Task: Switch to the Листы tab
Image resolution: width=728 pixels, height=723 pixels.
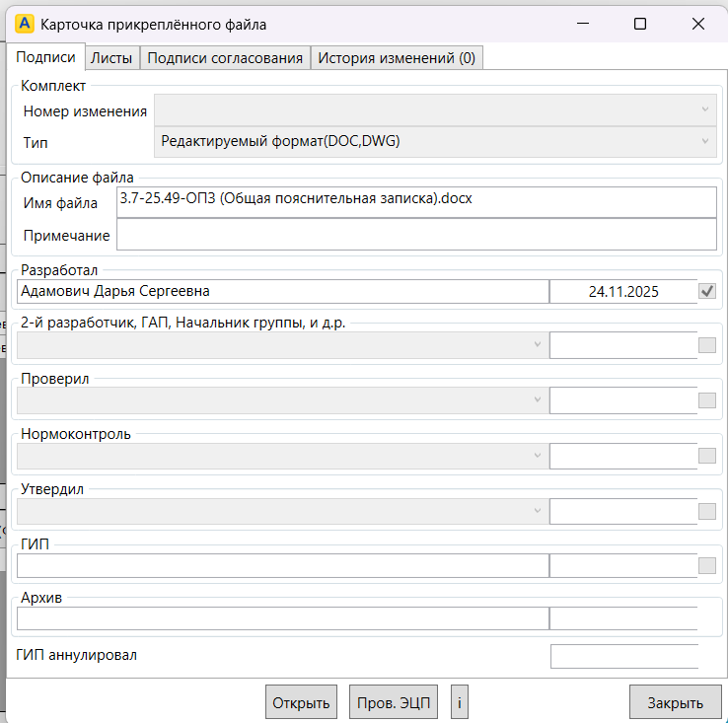Action: pyautogui.click(x=111, y=58)
